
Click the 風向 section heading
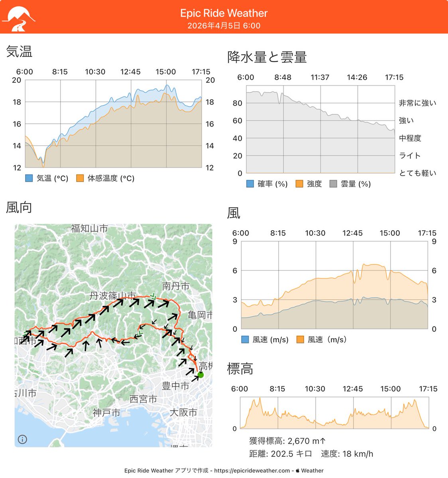pos(19,208)
